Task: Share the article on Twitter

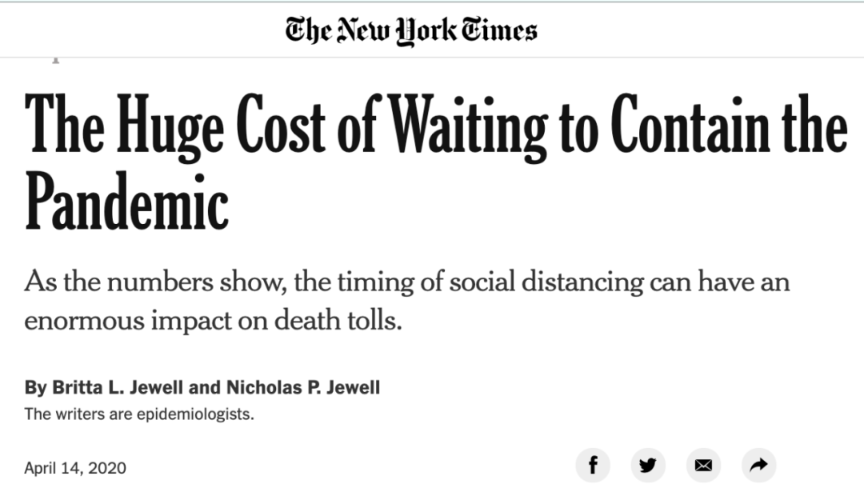Action: pyautogui.click(x=648, y=465)
